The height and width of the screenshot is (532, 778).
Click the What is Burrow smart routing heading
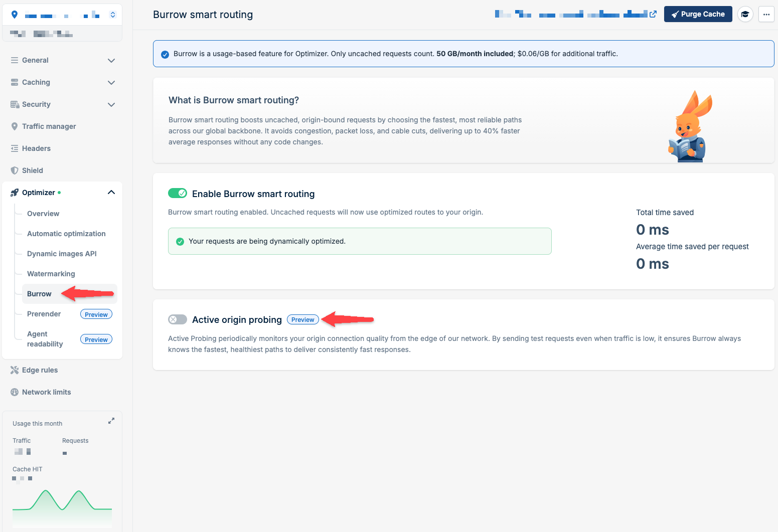[234, 100]
